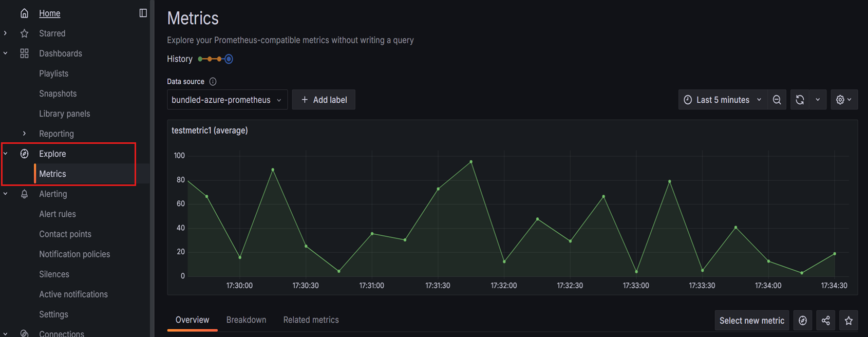Image resolution: width=868 pixels, height=337 pixels.
Task: Open in Explore compass icon button
Action: [x=803, y=321]
